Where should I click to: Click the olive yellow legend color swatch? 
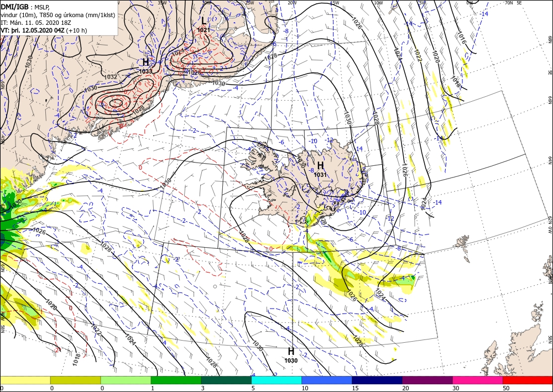coord(75,380)
